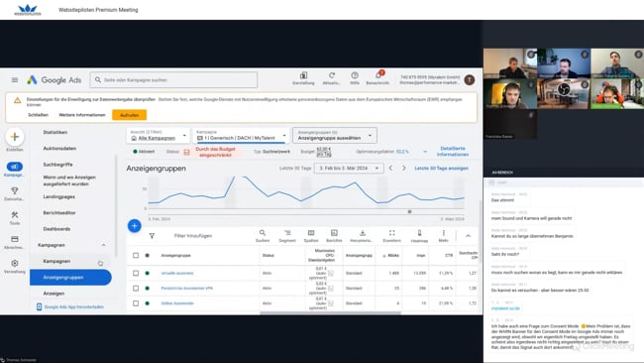Open the virtuelle assistenz ad group link
Screen dimensions: 644x363
(177, 273)
